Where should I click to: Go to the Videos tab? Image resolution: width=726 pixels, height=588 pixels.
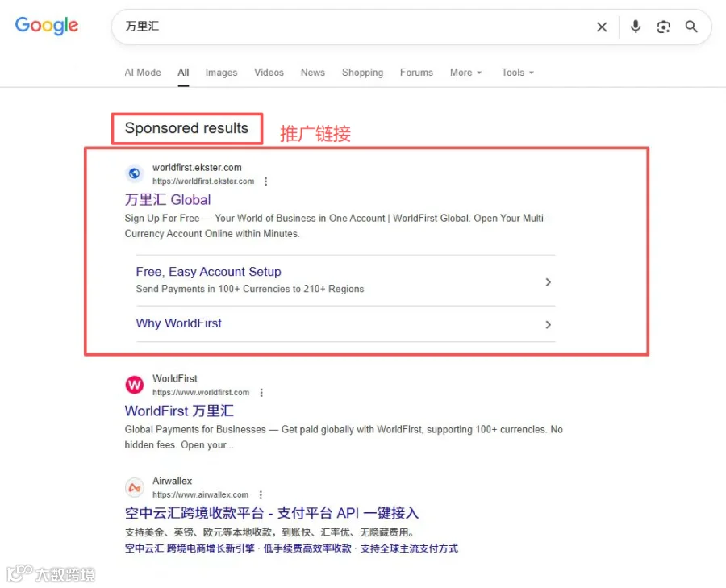[x=269, y=73]
